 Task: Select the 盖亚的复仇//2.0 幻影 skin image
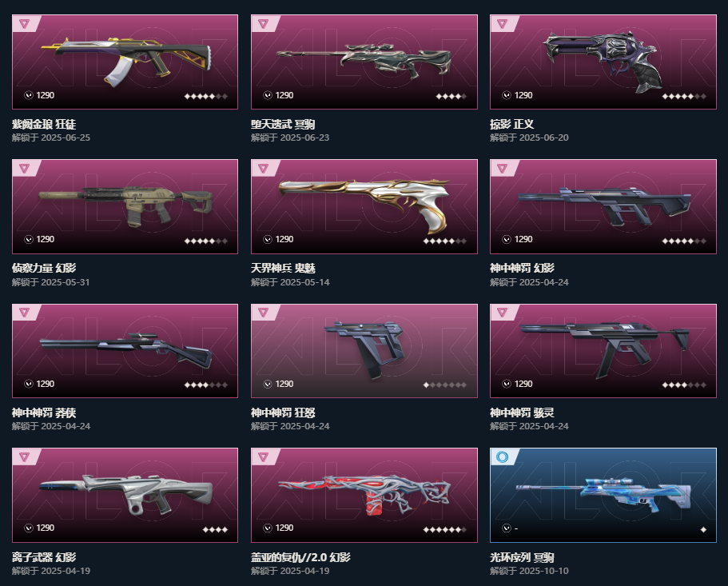coord(364,495)
